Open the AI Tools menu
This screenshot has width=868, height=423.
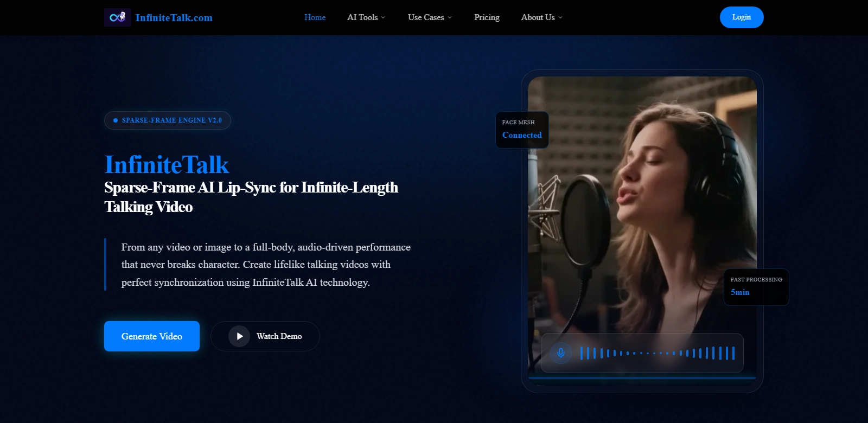pyautogui.click(x=366, y=17)
